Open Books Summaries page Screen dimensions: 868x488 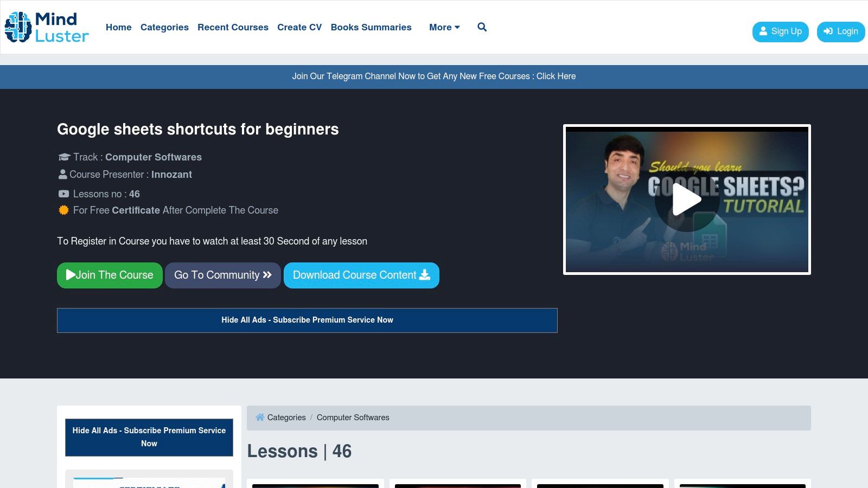[371, 27]
